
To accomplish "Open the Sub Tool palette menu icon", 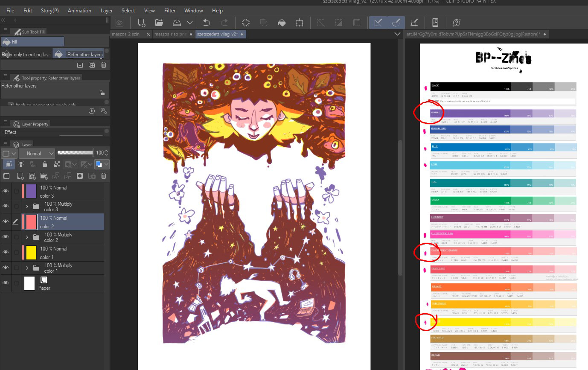I will point(5,30).
